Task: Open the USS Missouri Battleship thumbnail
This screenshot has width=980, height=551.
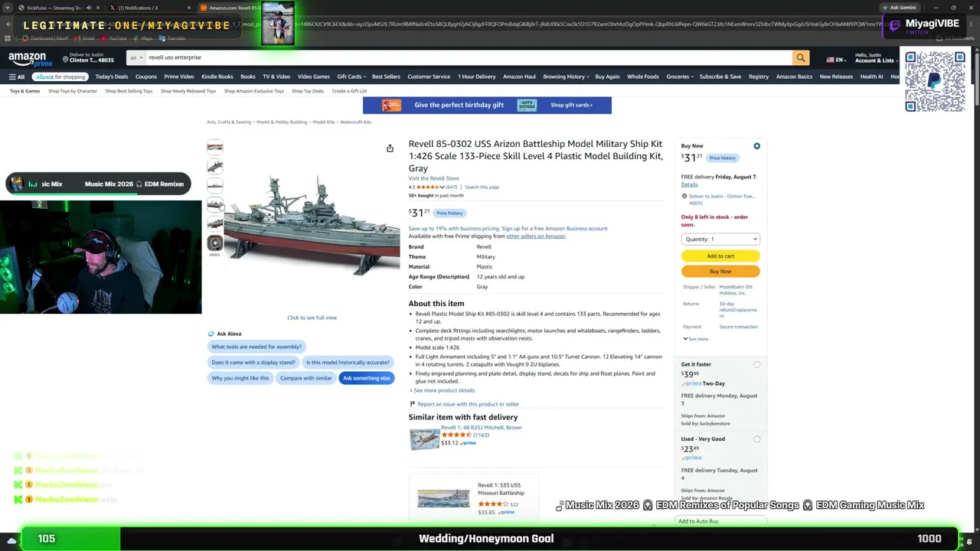Action: pyautogui.click(x=443, y=498)
